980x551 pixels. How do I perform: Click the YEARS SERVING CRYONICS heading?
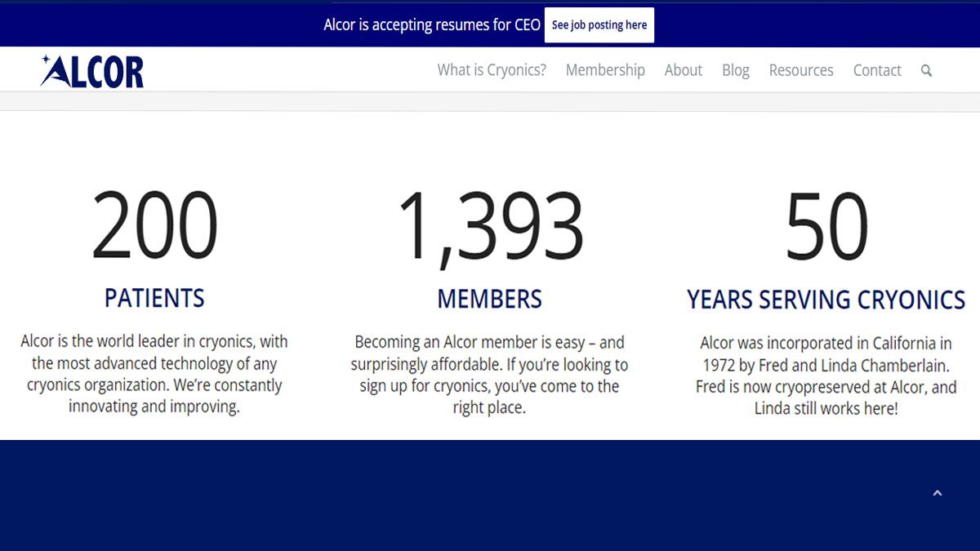tap(826, 300)
